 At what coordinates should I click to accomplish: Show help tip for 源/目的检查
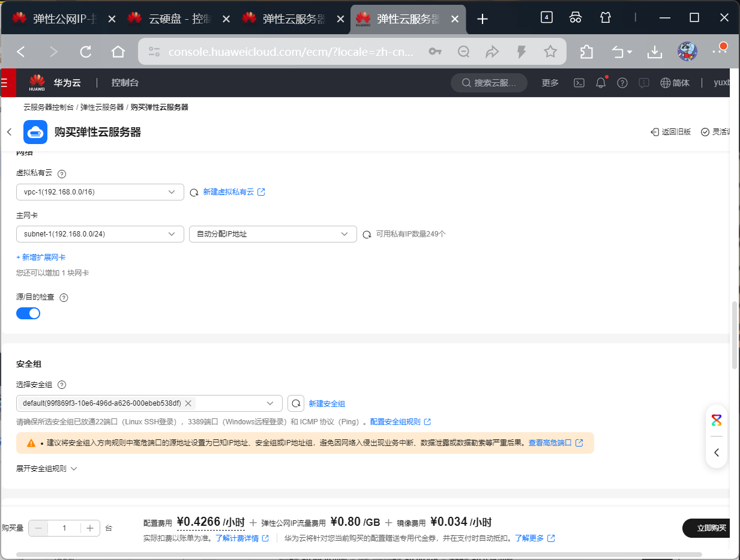(x=64, y=297)
